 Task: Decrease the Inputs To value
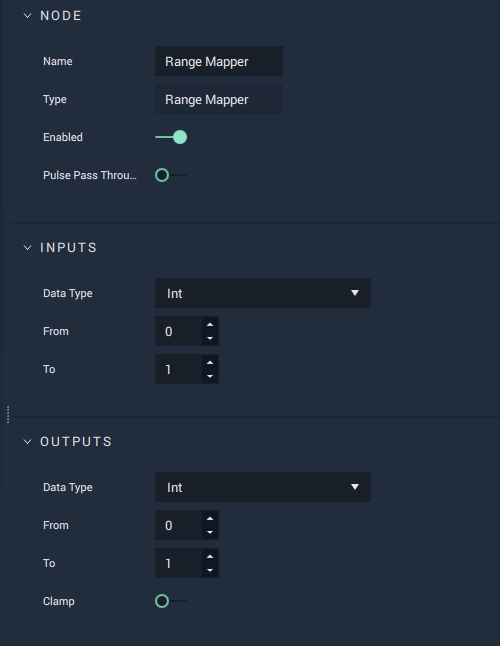210,376
